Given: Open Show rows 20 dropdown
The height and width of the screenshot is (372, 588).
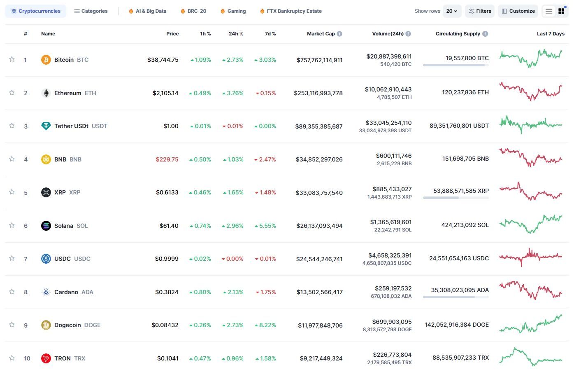Looking at the screenshot, I should pos(452,11).
